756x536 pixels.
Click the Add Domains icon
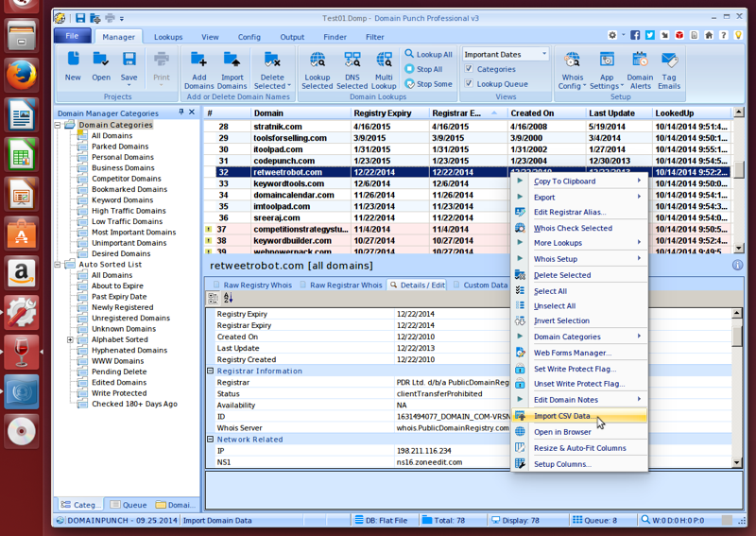click(198, 70)
